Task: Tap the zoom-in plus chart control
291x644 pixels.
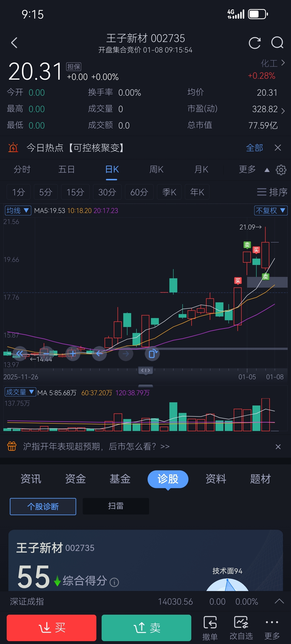Action: coord(73,354)
